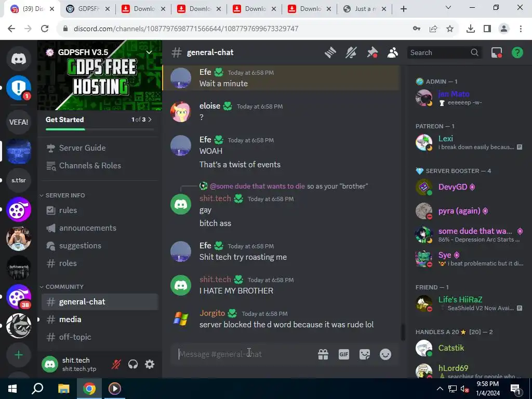Image resolution: width=532 pixels, height=399 pixels.
Task: Toggle deafen headphones icon
Action: coord(133,364)
